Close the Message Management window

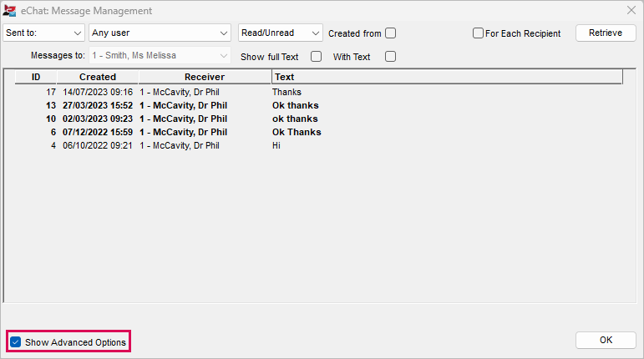tap(631, 10)
